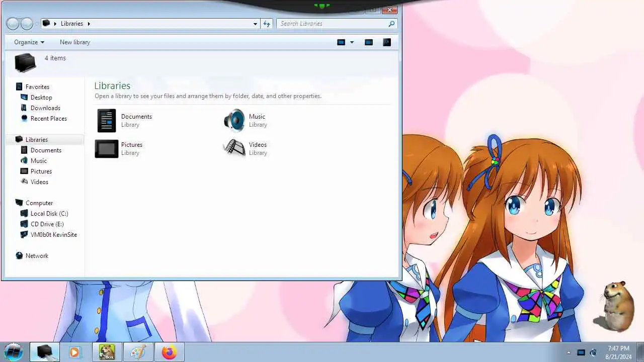
Task: Open CD Drive (E:) in sidebar
Action: click(47, 224)
